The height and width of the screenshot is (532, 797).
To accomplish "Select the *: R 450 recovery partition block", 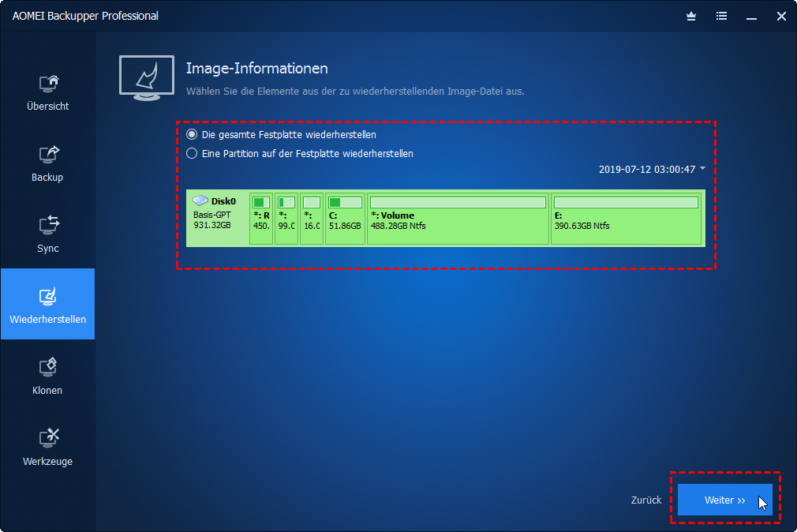I will [x=261, y=219].
